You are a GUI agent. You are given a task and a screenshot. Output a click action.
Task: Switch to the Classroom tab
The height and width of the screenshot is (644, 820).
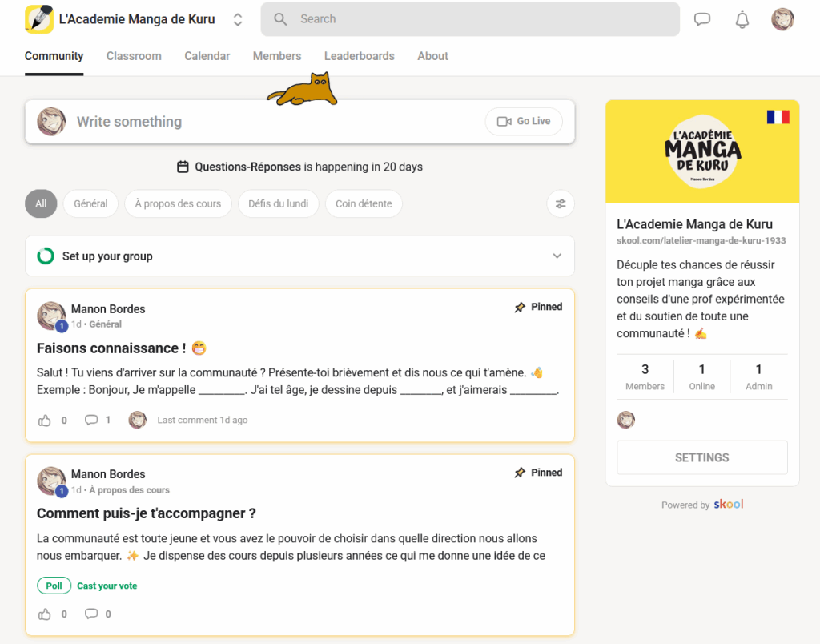click(x=134, y=56)
